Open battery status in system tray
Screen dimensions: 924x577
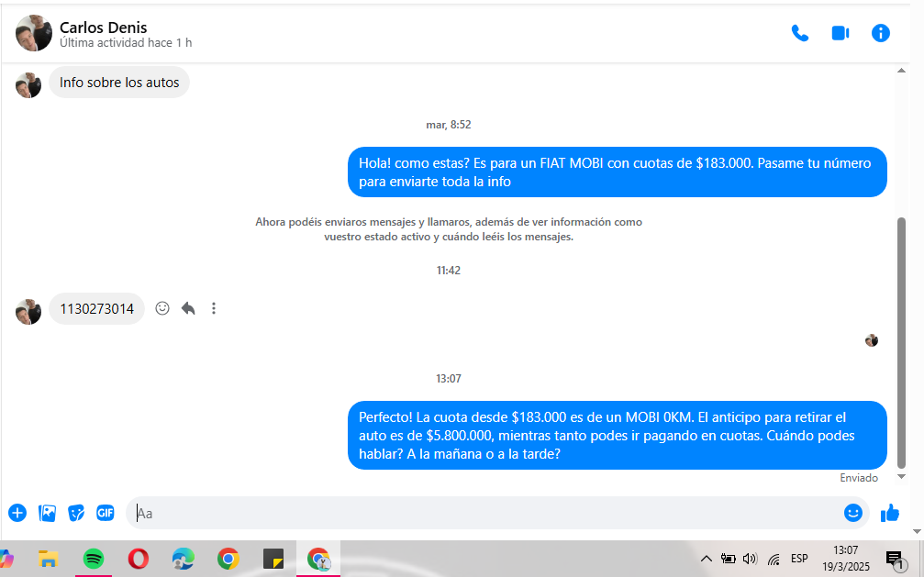pos(729,559)
